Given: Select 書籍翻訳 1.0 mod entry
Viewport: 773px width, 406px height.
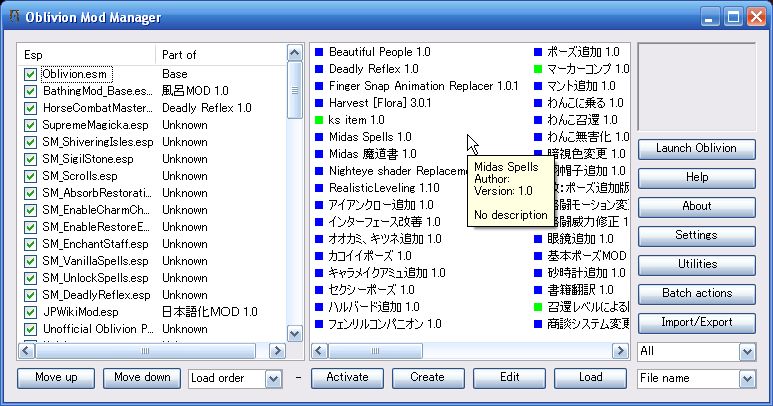Looking at the screenshot, I should coord(580,290).
